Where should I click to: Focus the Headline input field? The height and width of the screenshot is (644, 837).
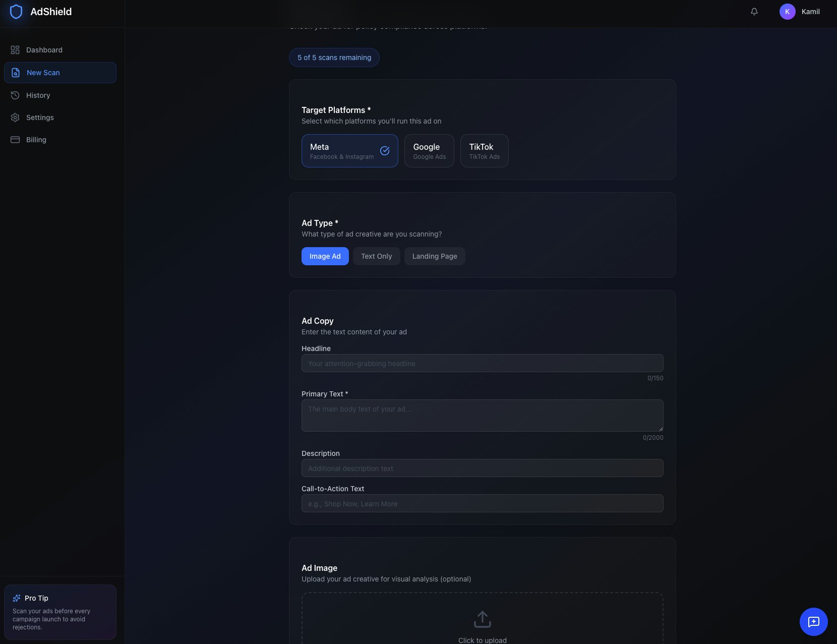[482, 363]
